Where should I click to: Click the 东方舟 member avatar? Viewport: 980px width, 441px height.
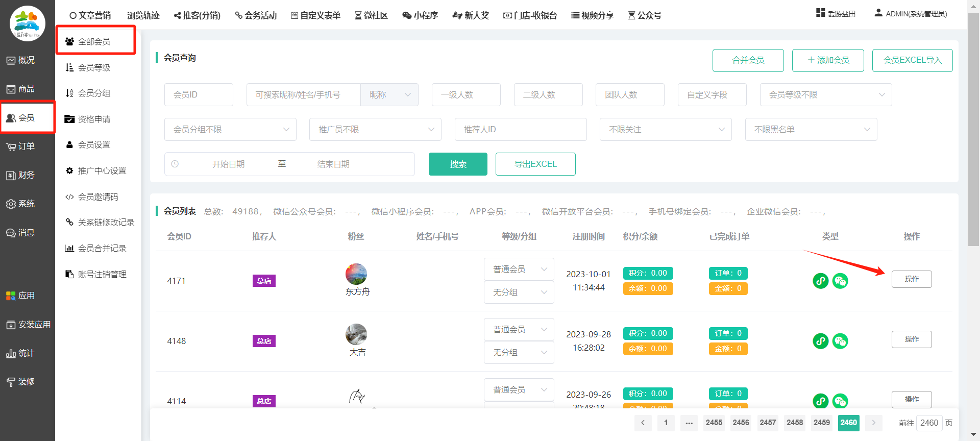click(356, 274)
